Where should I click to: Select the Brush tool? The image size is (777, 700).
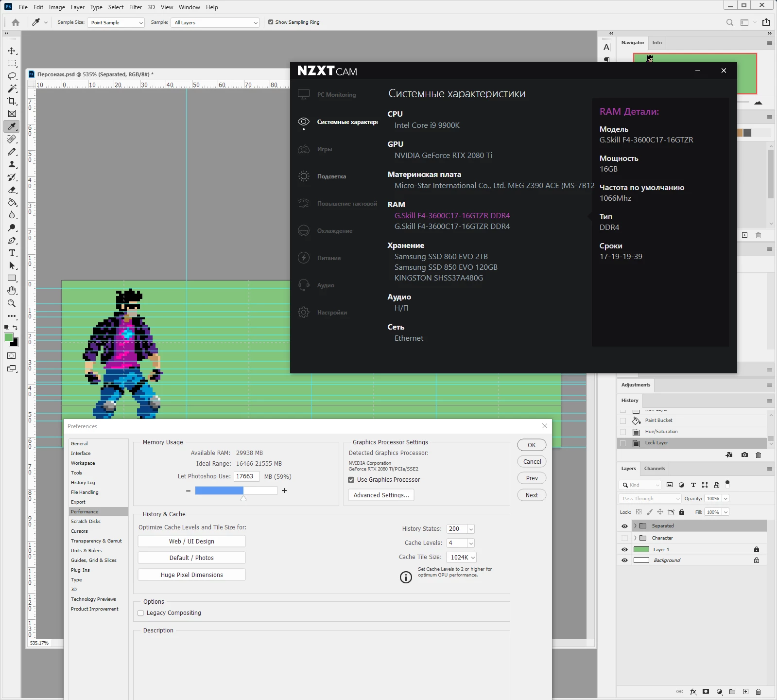12,152
